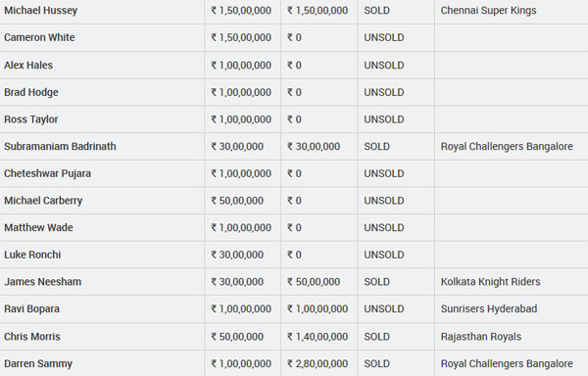Click SOLD status in Darren Sammy's row
The width and height of the screenshot is (588, 376).
[x=377, y=363]
